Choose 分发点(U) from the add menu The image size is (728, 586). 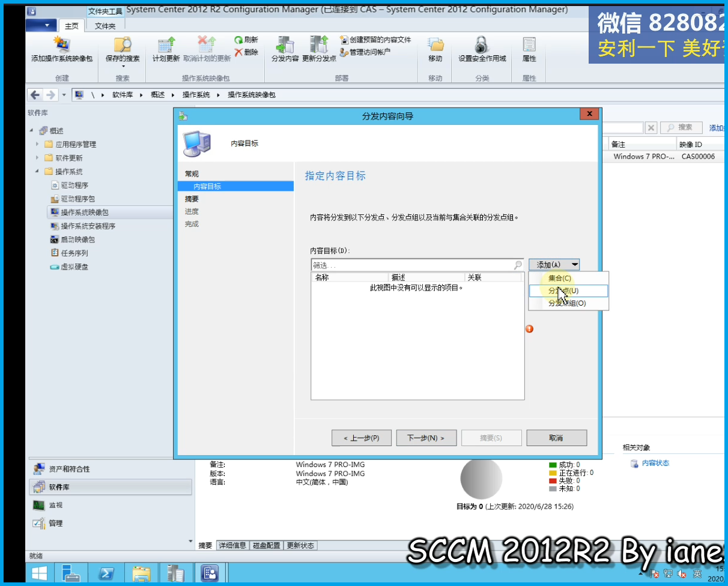(x=568, y=291)
